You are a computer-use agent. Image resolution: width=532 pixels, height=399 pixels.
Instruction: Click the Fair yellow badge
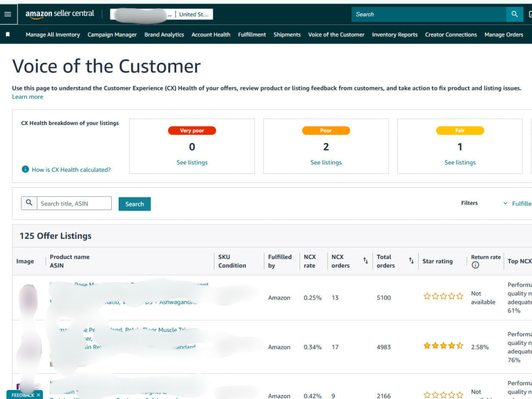click(x=460, y=131)
